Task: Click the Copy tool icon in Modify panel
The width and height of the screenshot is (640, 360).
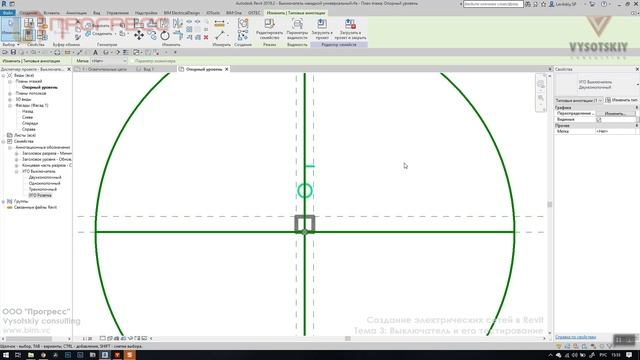Action: point(152,36)
